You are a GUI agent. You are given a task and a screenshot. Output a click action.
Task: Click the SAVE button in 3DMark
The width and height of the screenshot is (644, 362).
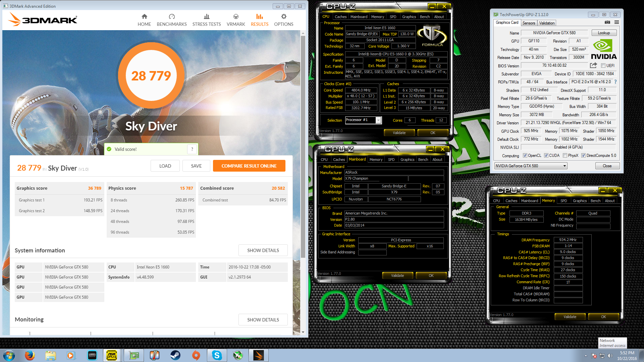click(x=196, y=166)
